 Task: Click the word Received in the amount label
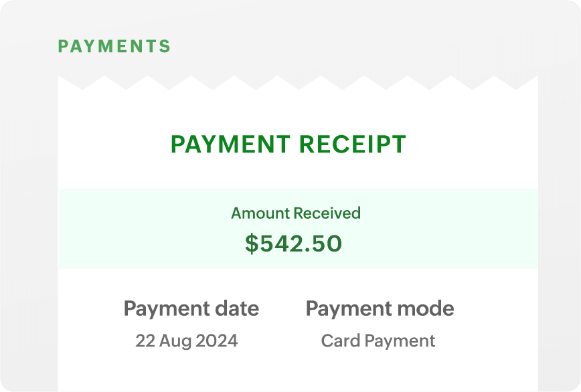click(x=327, y=213)
